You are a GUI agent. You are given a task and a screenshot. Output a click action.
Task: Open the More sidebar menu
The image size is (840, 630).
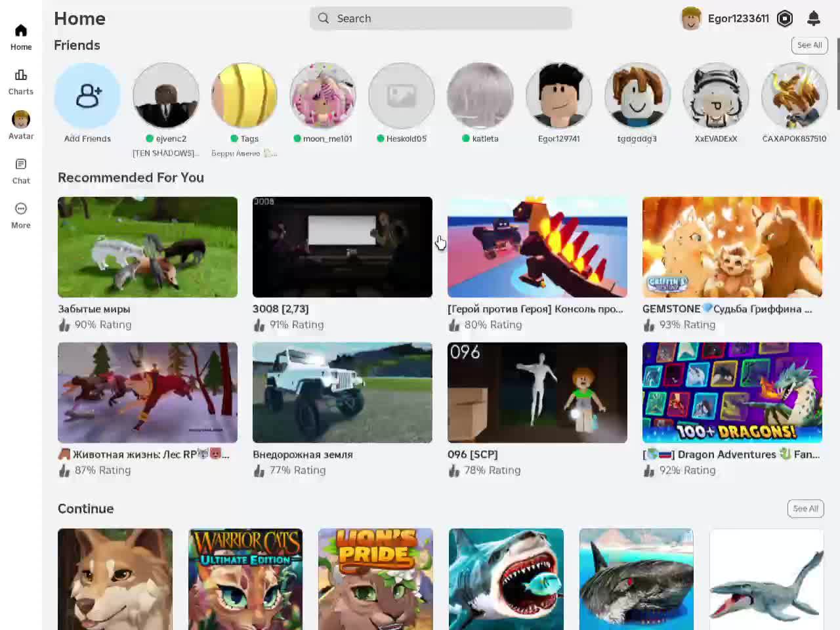click(21, 209)
